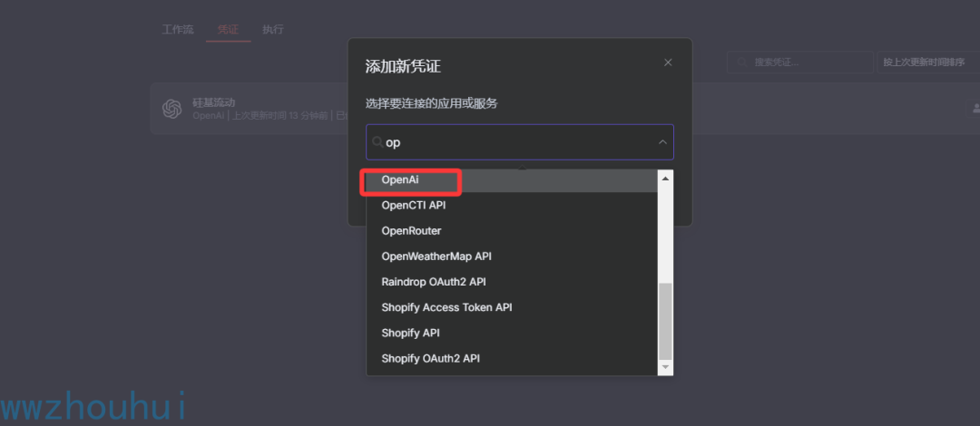Focus the service search field containing "op"
This screenshot has height=426, width=980.
(x=517, y=142)
